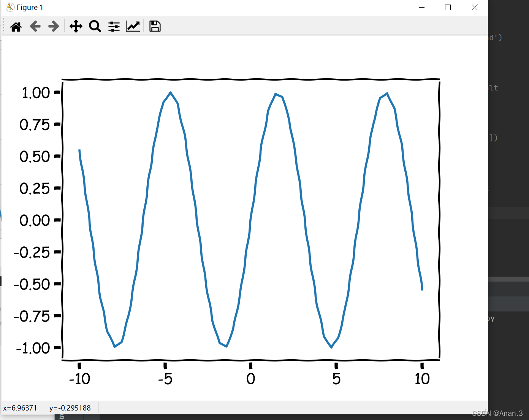This screenshot has height=420, width=529.
Task: Click the x=6.96371 status bar readout
Action: (20, 408)
